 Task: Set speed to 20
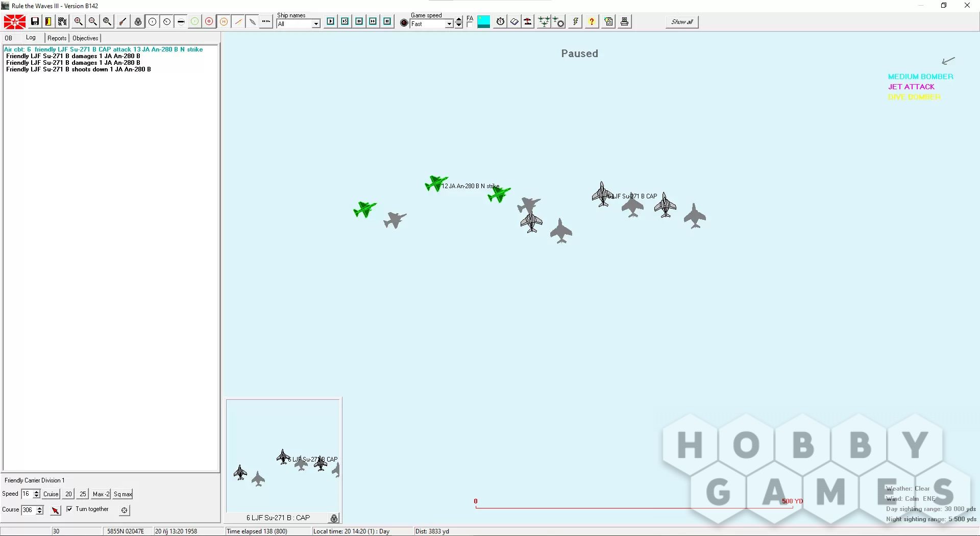(x=68, y=494)
